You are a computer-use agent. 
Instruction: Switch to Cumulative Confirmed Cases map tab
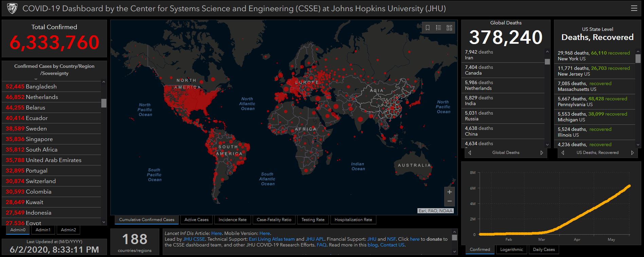(147, 220)
